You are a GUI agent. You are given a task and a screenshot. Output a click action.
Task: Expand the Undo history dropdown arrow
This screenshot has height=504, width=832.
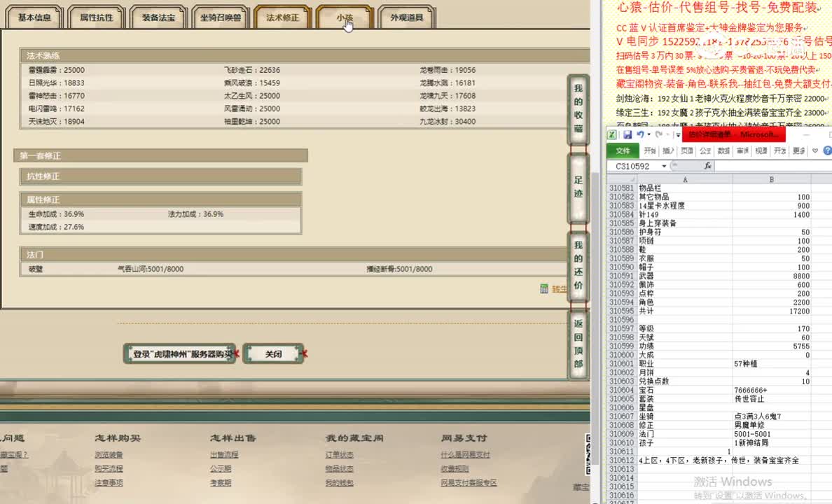[x=649, y=134]
